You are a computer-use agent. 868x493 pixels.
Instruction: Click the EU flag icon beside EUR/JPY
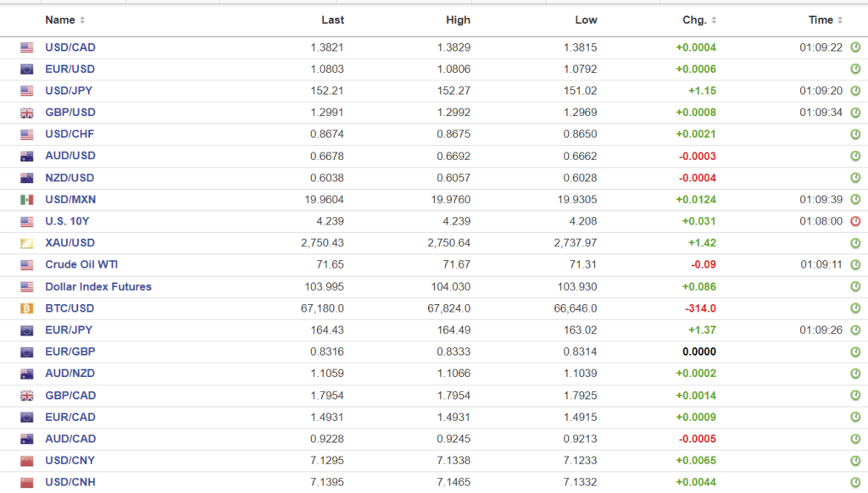tap(27, 330)
